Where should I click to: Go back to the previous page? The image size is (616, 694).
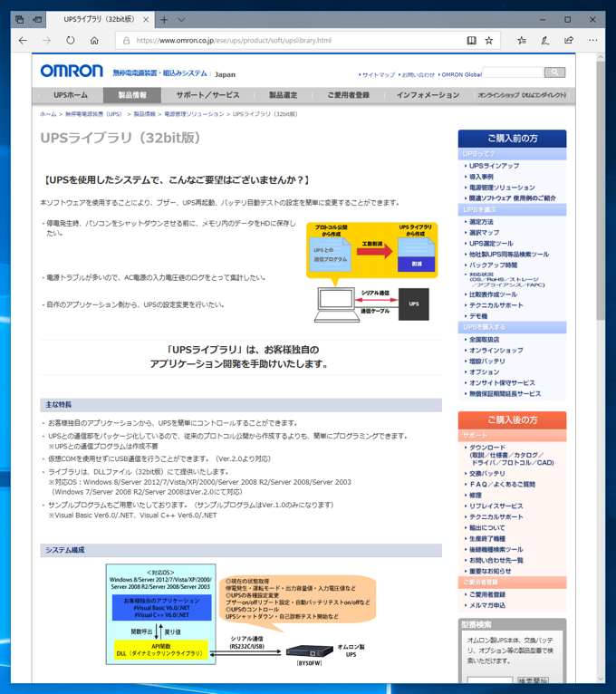(x=23, y=40)
